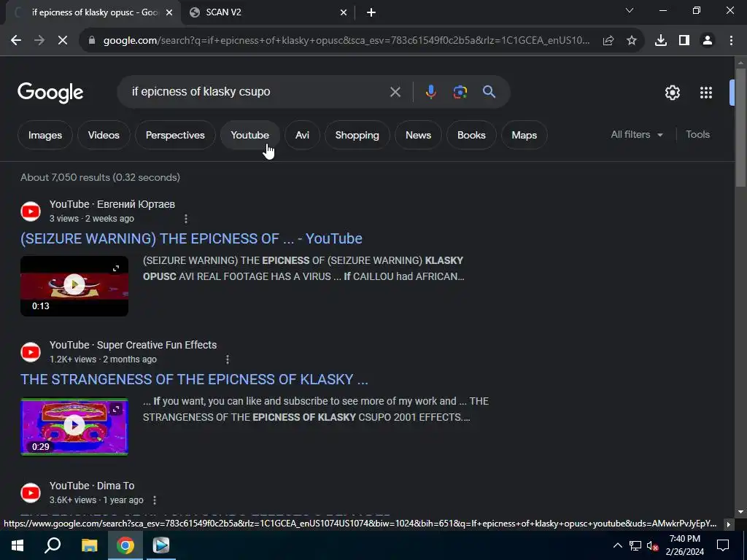Image resolution: width=747 pixels, height=560 pixels.
Task: Open a new tab with the plus button
Action: [371, 13]
